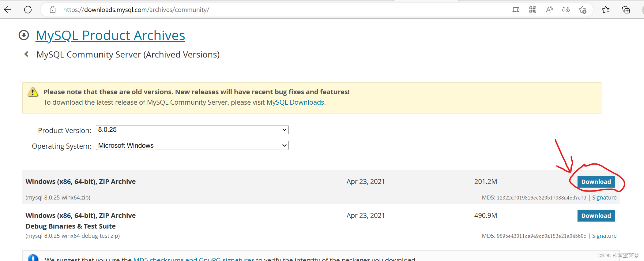Viewport: 644px width, 261px height.
Task: View site info lock icon
Action: point(53,9)
